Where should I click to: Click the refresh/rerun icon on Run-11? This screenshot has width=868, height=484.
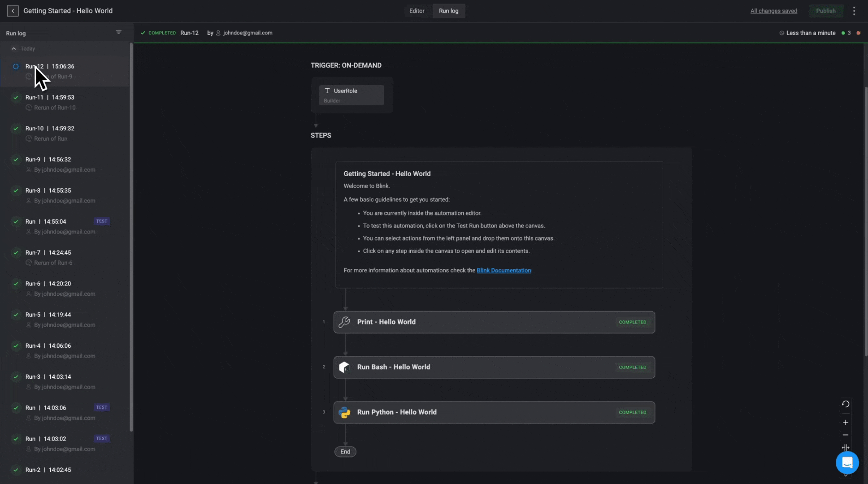point(28,108)
